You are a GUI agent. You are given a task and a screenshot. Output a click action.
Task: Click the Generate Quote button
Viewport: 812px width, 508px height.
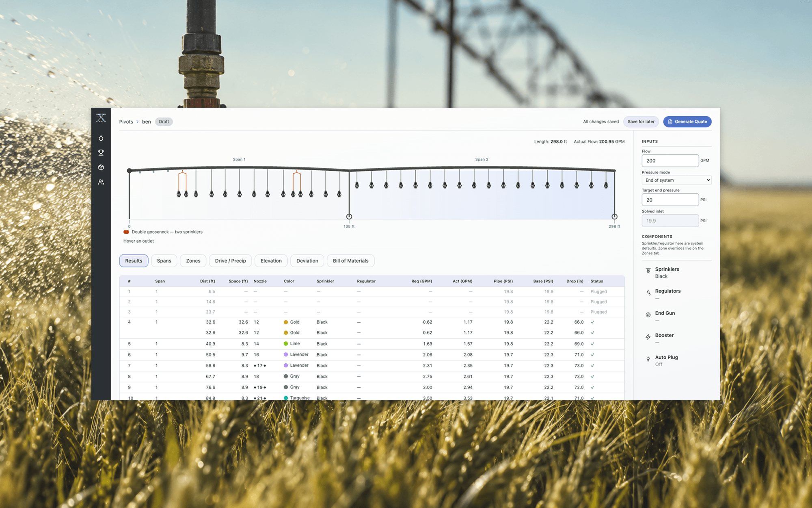coord(687,122)
